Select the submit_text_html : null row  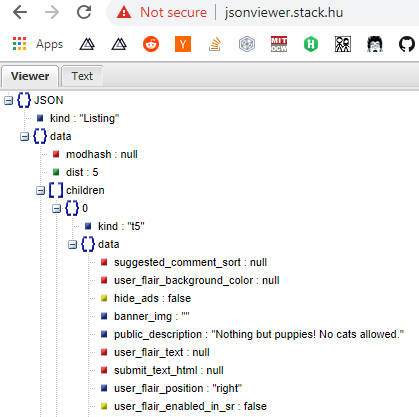pyautogui.click(x=169, y=370)
